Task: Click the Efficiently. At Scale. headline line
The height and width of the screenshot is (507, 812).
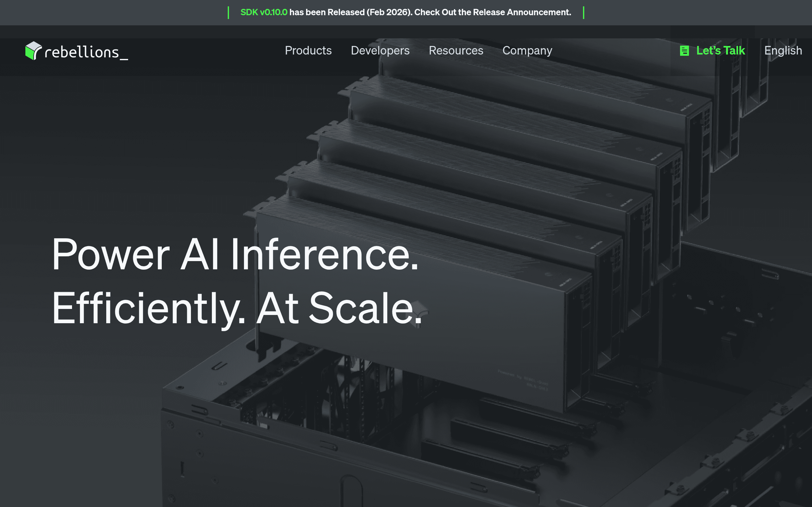Action: (237, 309)
